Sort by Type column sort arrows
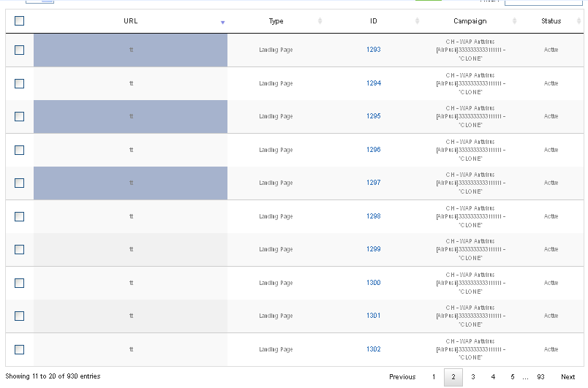Image resolution: width=588 pixels, height=388 pixels. click(320, 21)
